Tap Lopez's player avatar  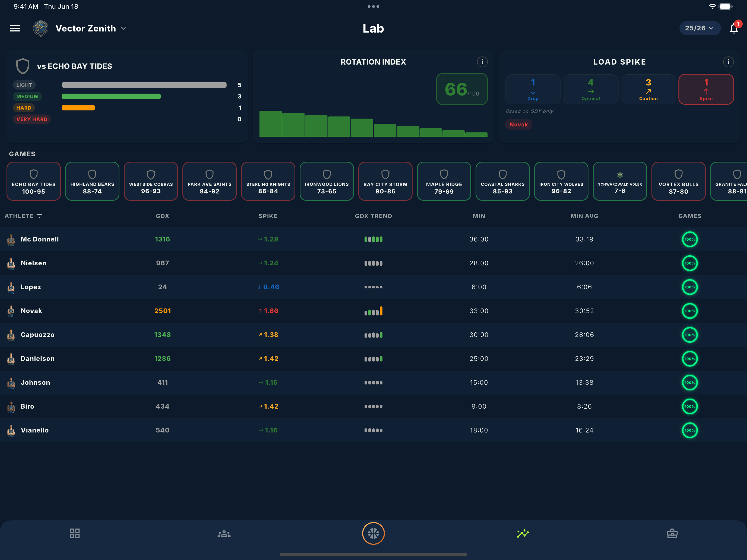click(x=11, y=287)
